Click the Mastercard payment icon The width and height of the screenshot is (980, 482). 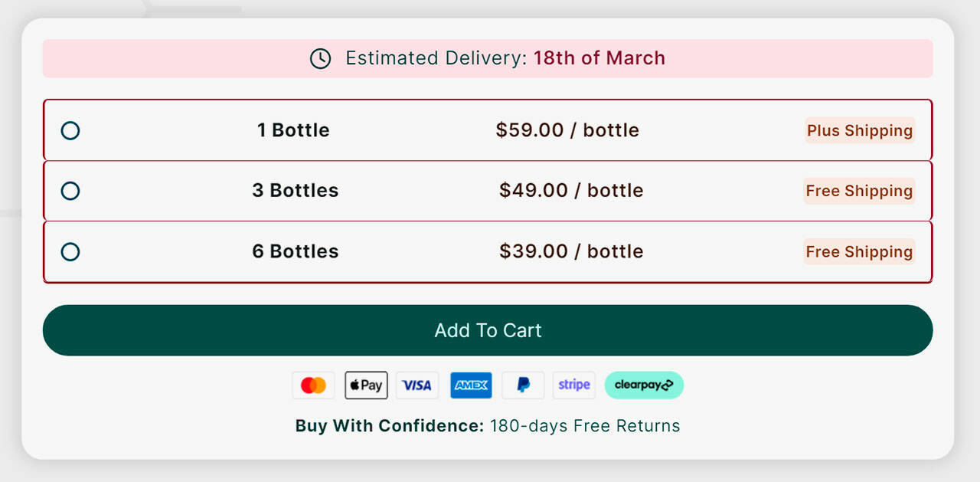(x=313, y=385)
